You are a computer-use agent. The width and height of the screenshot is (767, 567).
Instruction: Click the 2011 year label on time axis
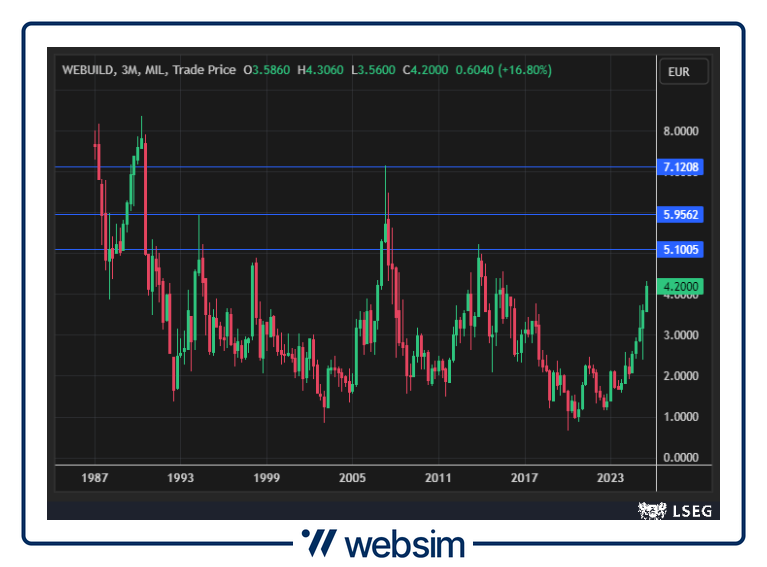click(x=438, y=479)
